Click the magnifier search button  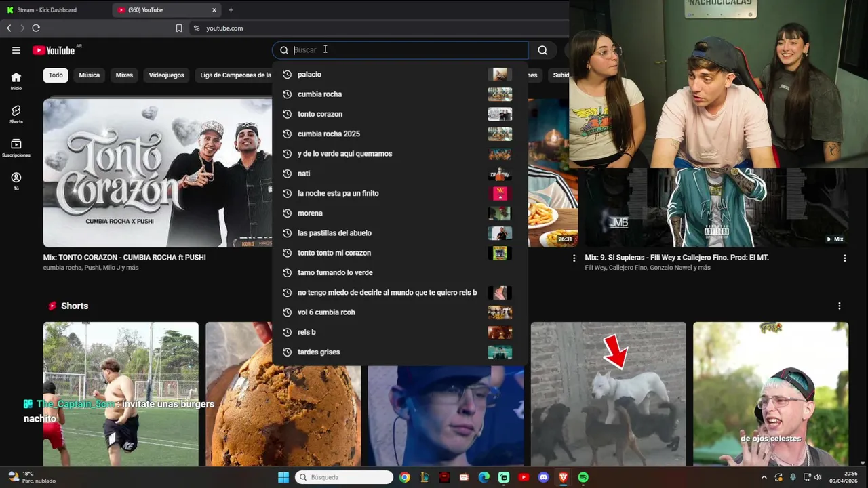pos(542,50)
